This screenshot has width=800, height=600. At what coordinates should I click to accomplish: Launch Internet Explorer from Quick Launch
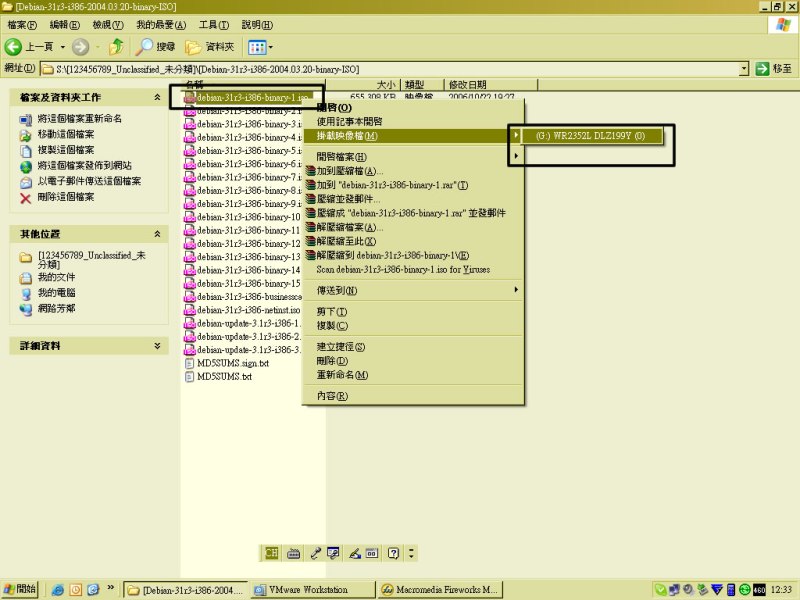58,590
